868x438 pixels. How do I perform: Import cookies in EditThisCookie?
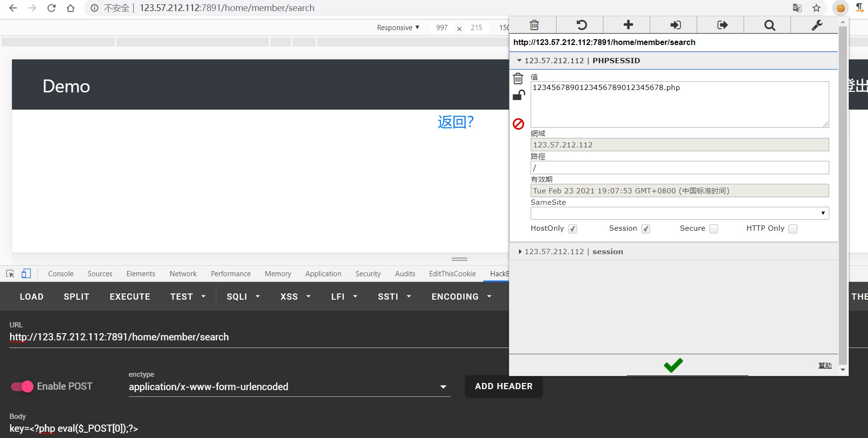(x=675, y=25)
